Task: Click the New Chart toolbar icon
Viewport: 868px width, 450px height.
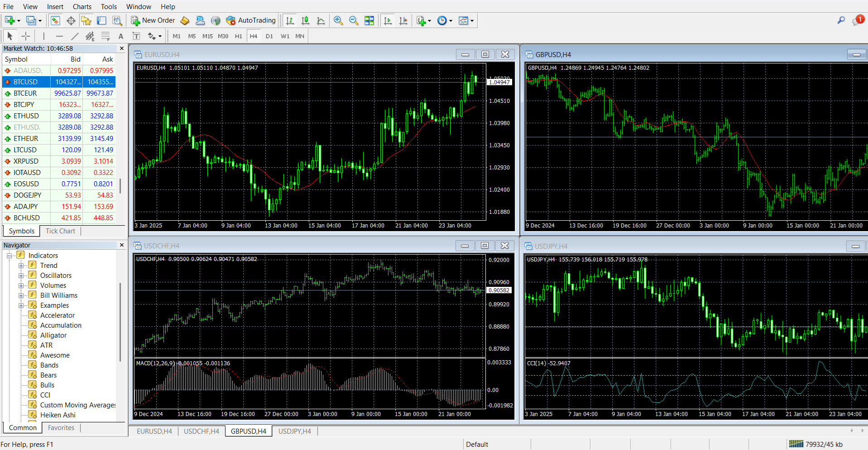Action: [x=10, y=20]
